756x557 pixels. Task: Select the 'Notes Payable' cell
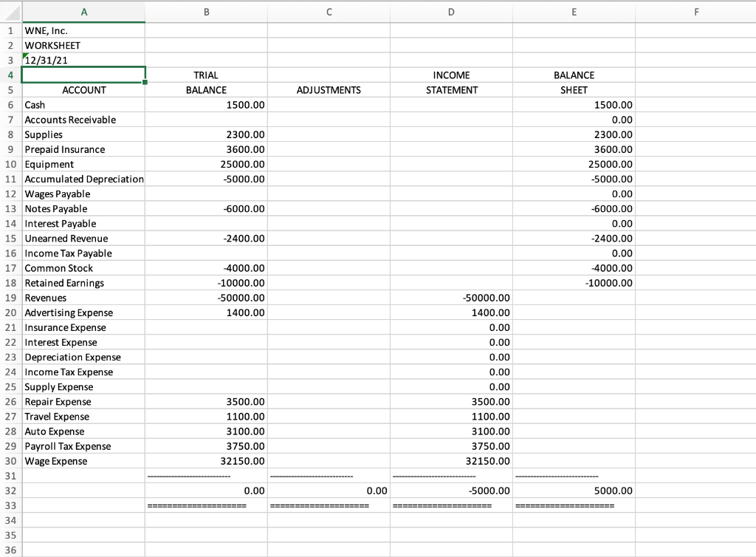[x=83, y=209]
